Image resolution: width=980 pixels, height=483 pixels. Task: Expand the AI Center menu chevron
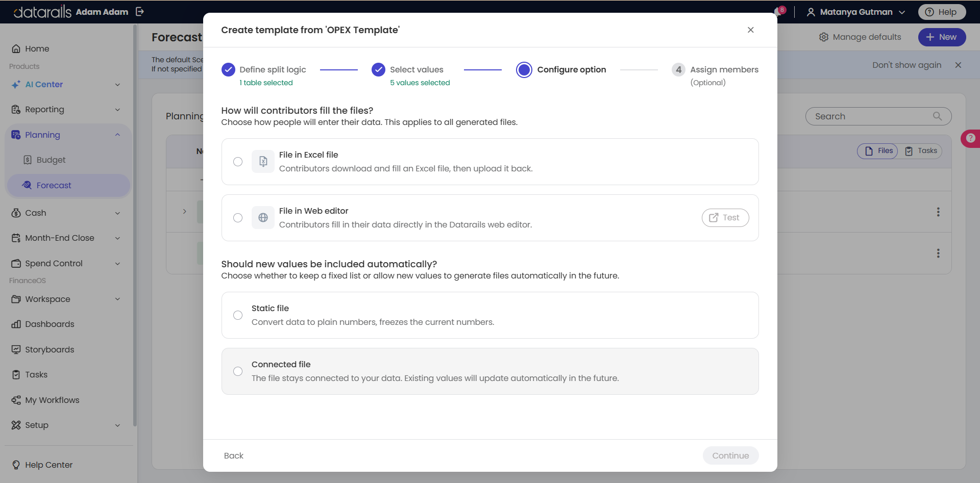pos(118,85)
